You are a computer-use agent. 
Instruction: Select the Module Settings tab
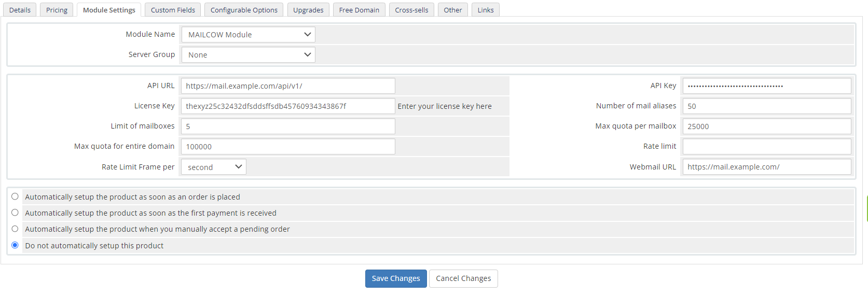tap(109, 10)
